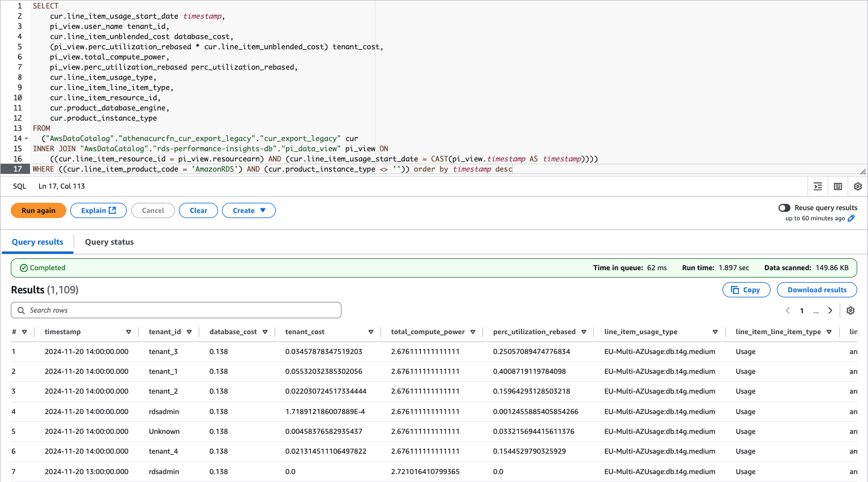868x482 pixels.
Task: Open the Create dropdown menu
Action: (249, 210)
